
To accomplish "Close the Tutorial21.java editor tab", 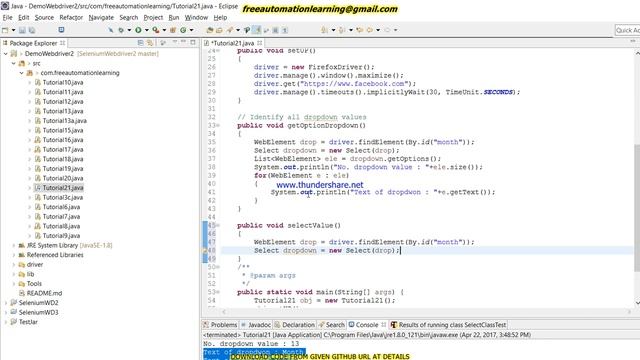I will click(x=260, y=43).
